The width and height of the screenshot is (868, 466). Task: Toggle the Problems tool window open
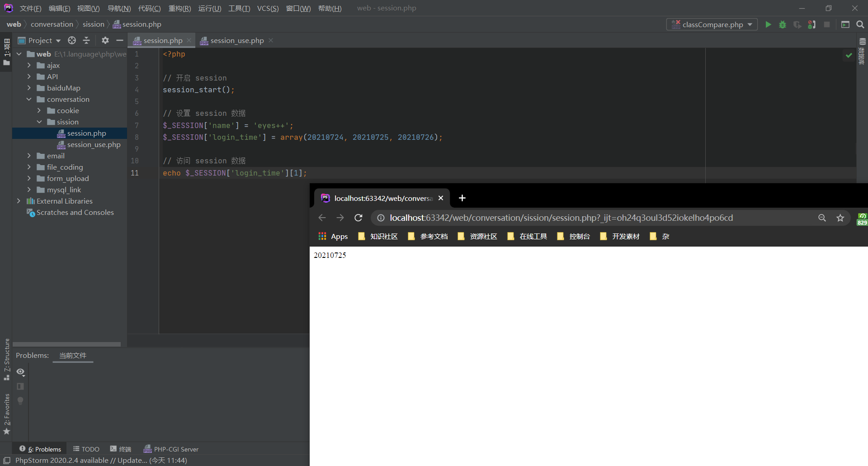tap(44, 449)
